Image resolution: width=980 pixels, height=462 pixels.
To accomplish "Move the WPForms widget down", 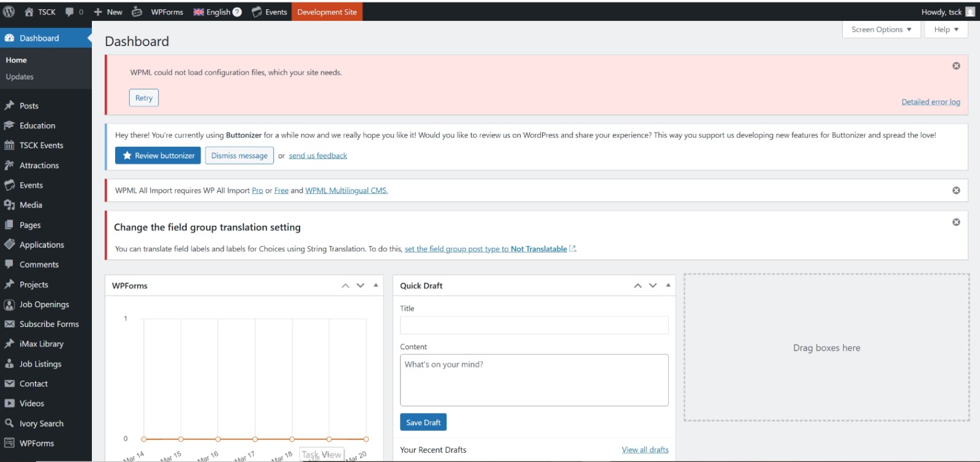I will coord(360,286).
